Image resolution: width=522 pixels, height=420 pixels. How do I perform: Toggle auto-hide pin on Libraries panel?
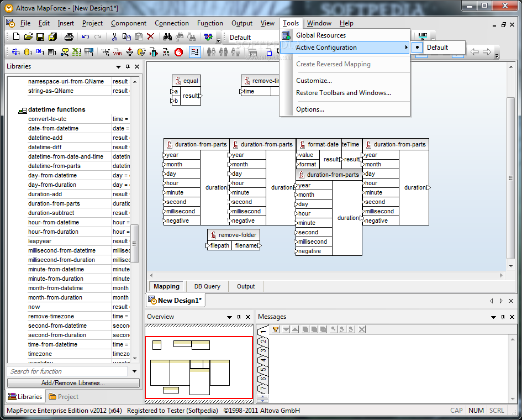tap(128, 67)
